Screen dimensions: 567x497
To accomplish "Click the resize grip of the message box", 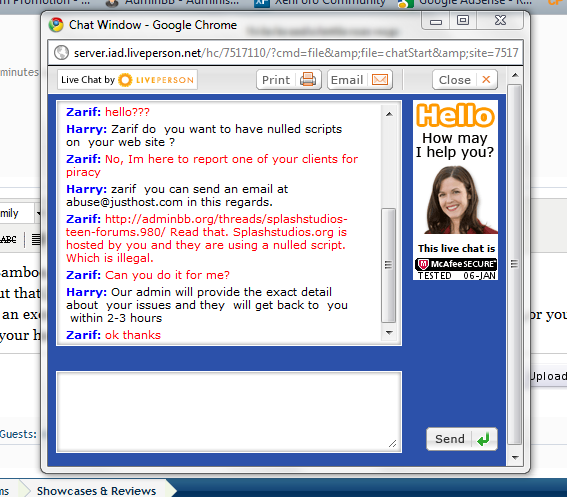I will click(x=393, y=443).
